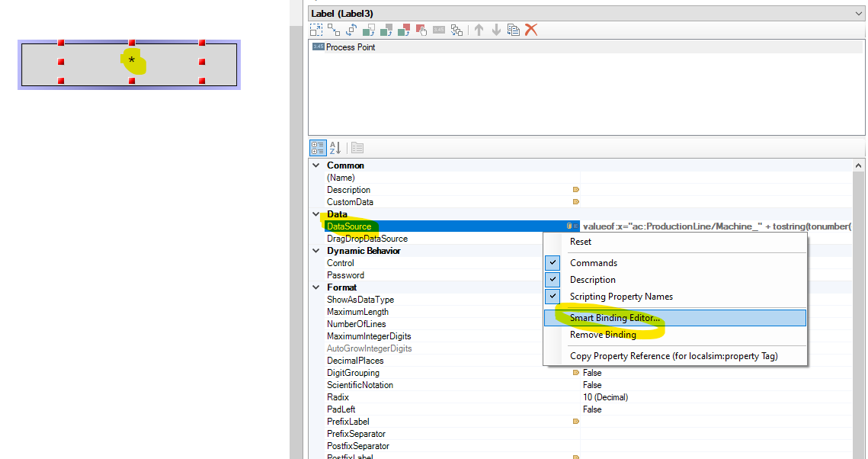
Task: Select the Process Point item in list
Action: point(350,47)
